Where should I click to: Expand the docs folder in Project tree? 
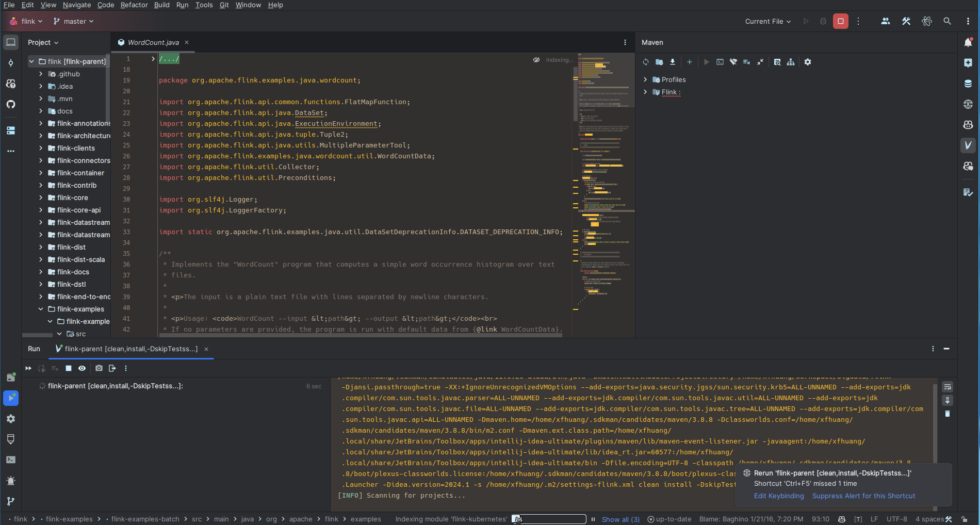click(41, 111)
